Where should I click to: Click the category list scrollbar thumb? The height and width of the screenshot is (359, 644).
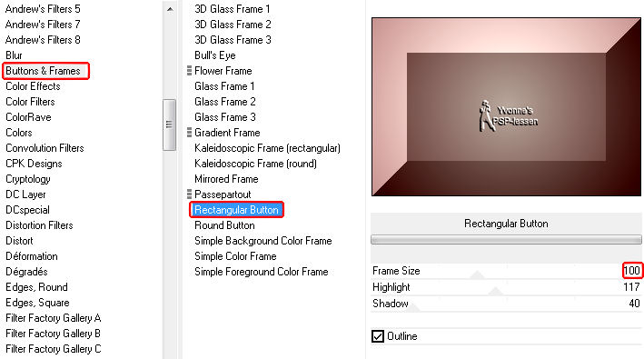click(x=169, y=125)
